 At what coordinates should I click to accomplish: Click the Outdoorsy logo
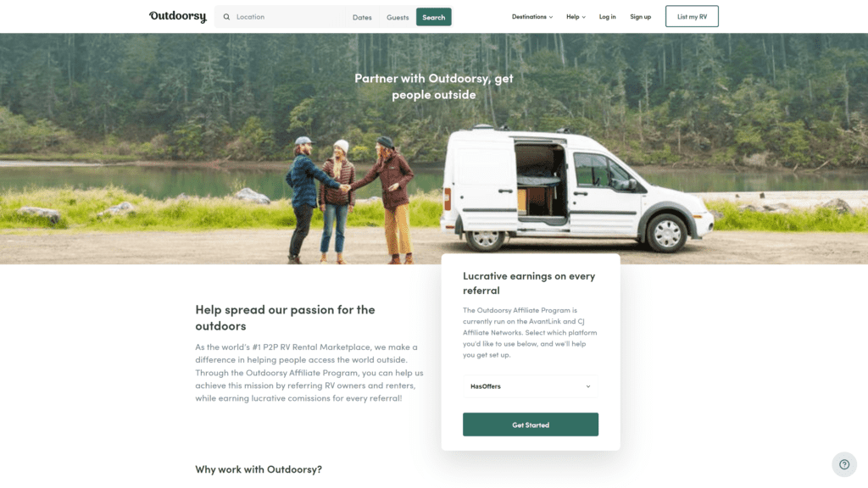click(x=177, y=17)
